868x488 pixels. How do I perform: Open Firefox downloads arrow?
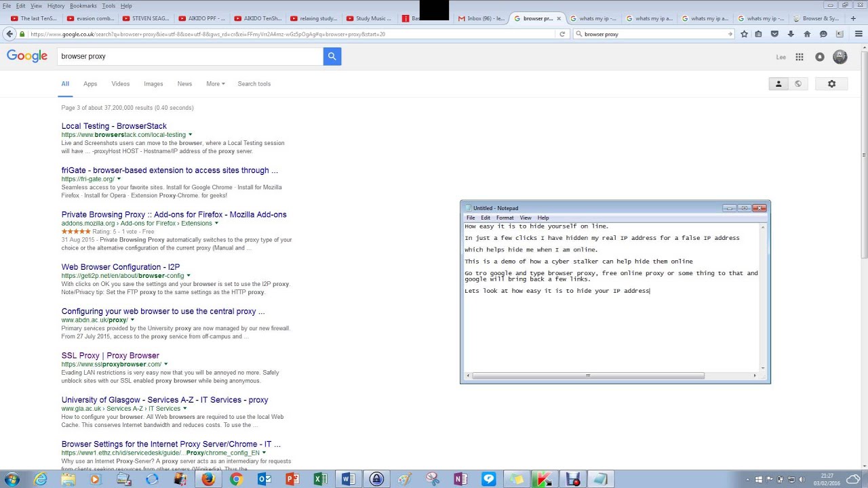pos(791,34)
